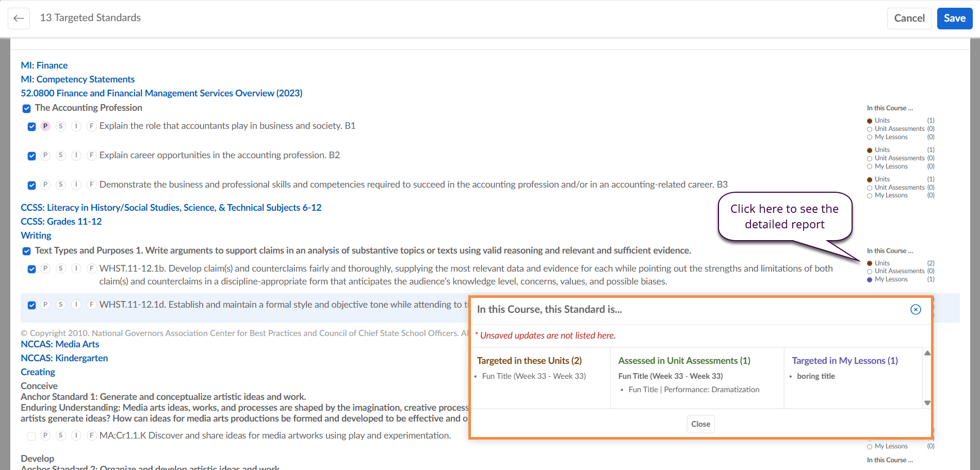Screen dimensions: 980x470
Task: Select F level icon for MA:Cr1.1.K standard
Action: click(92, 435)
